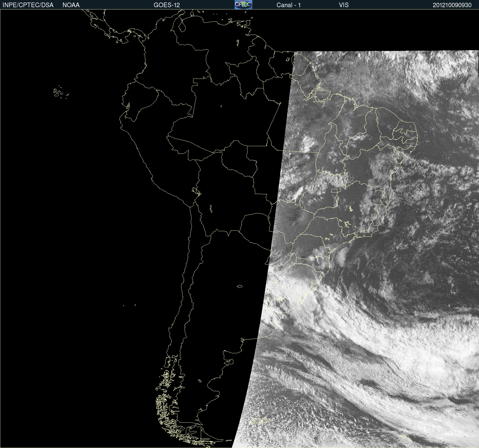This screenshot has width=479, height=448.
Task: Click the CPTEC logo in the header
Action: tap(243, 5)
